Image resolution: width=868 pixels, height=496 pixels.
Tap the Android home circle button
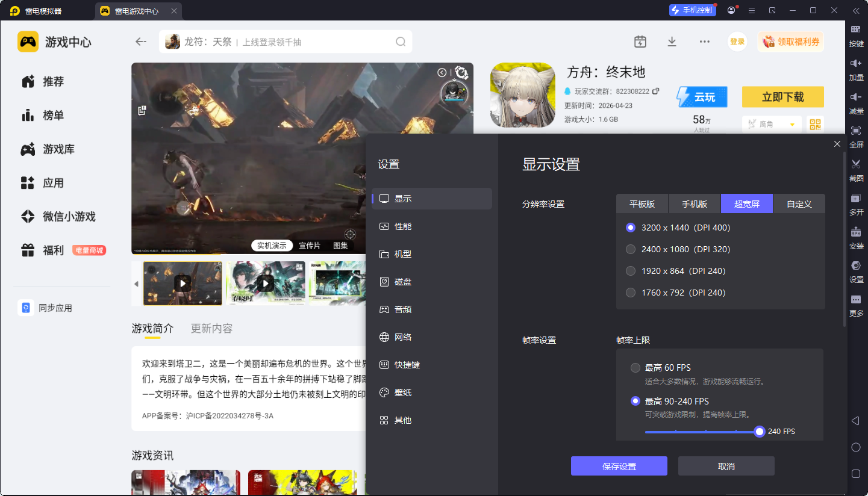coord(855,447)
